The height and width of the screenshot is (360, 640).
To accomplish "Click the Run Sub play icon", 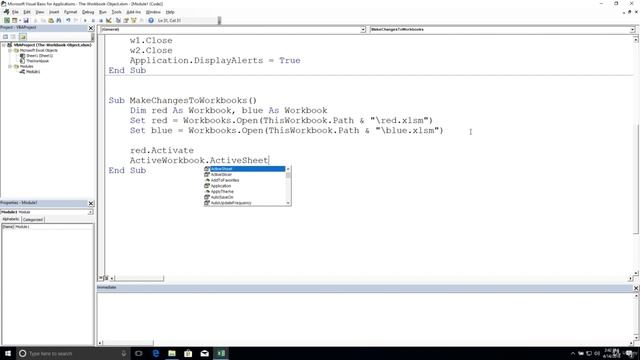I will 85,20.
